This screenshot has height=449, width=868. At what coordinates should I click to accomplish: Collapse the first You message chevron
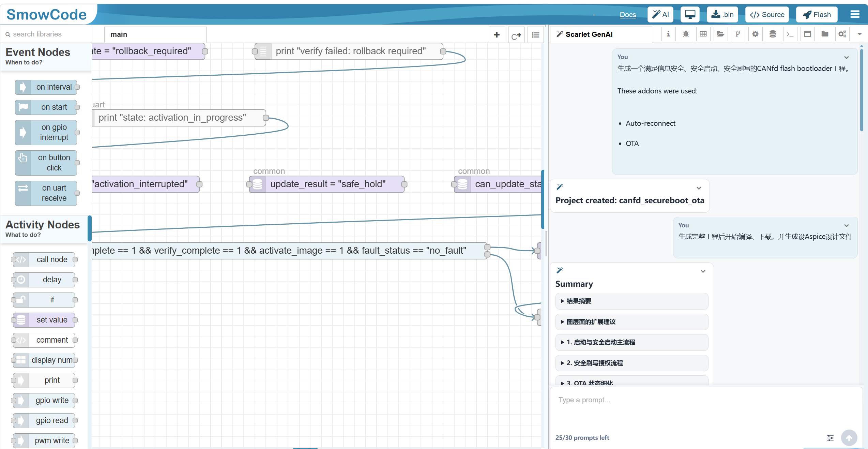(846, 57)
